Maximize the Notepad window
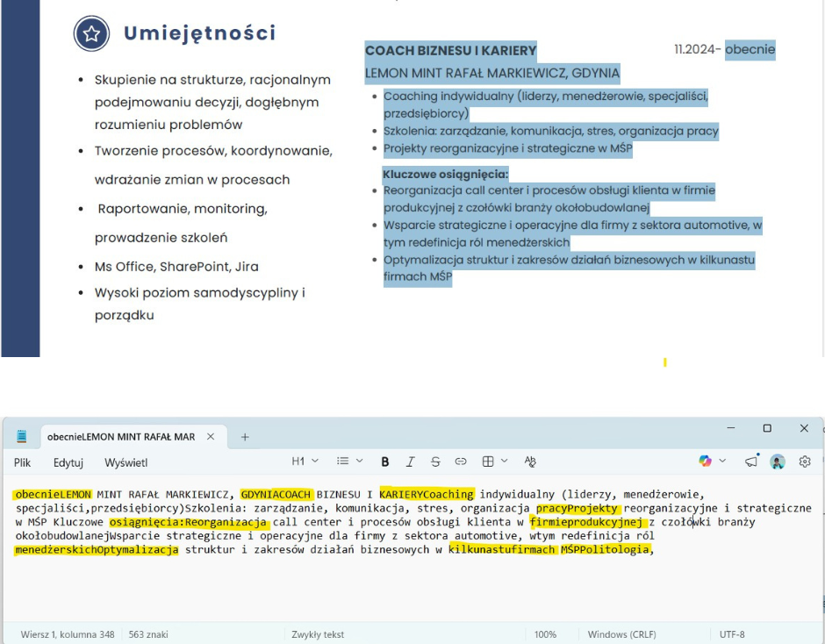The height and width of the screenshot is (644, 825). [767, 428]
